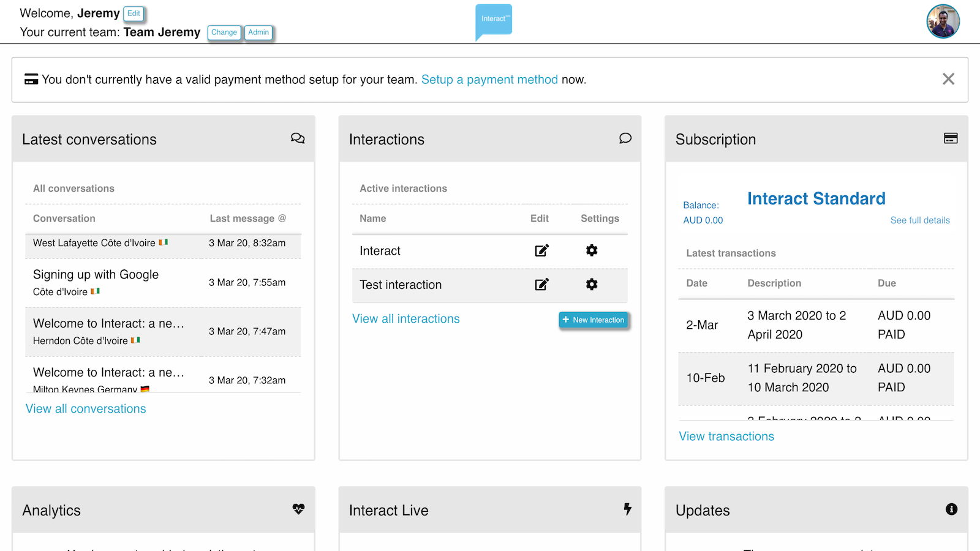
Task: Click the Edit button next to Jeremy
Action: click(134, 13)
